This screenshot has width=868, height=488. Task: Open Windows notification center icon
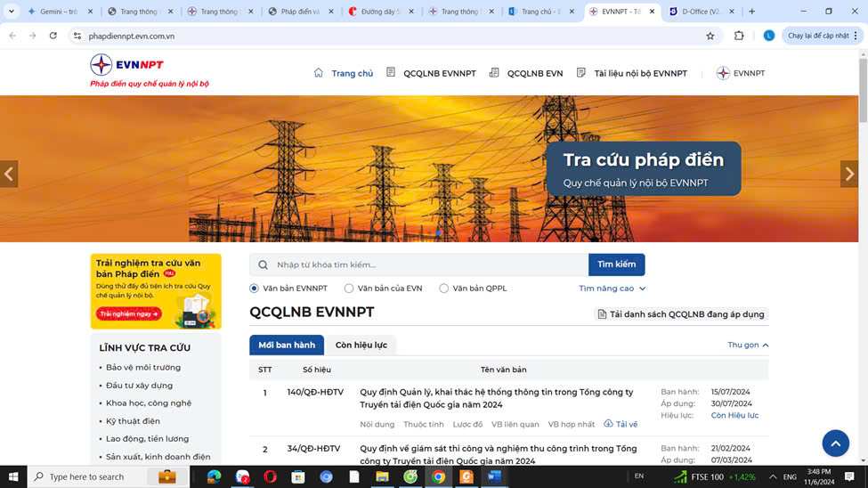coord(849,476)
